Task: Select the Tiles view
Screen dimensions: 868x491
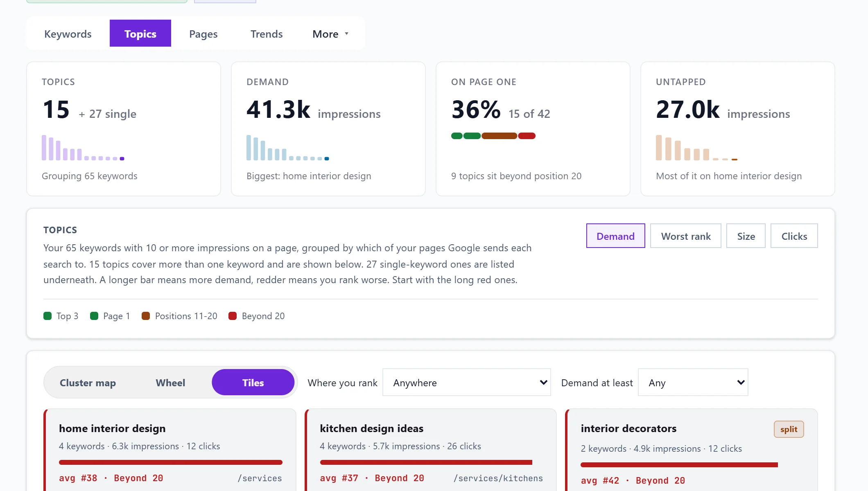Action: (x=253, y=382)
